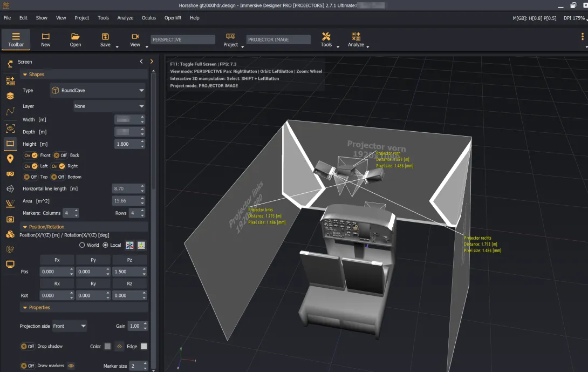Open the monitor display sidebar panel
Image resolution: width=588 pixels, height=372 pixels.
pos(10,264)
